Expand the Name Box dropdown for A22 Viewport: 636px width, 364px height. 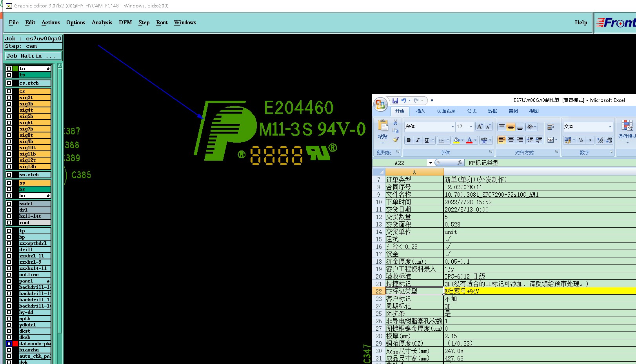point(431,163)
